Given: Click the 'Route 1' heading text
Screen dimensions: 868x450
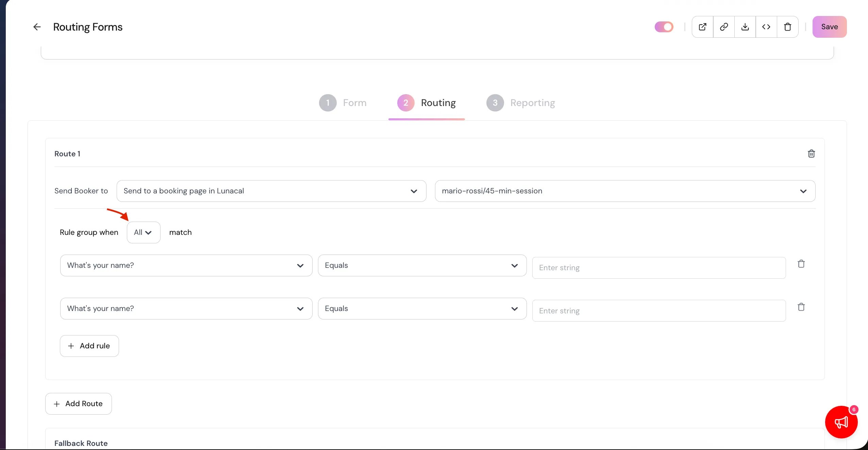Looking at the screenshot, I should pyautogui.click(x=67, y=154).
